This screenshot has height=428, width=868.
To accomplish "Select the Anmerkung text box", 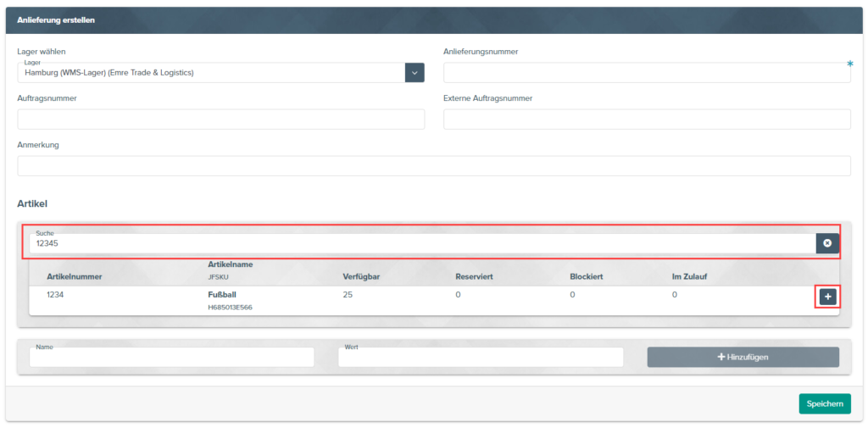I will click(433, 166).
